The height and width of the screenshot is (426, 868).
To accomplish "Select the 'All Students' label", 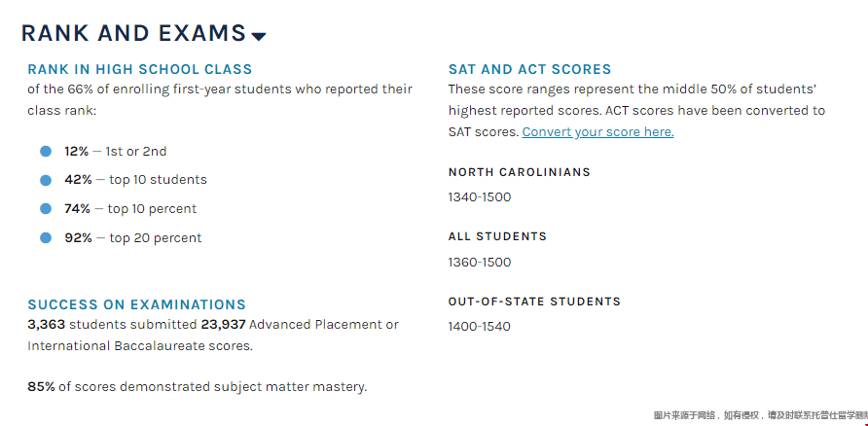I will pos(497,236).
